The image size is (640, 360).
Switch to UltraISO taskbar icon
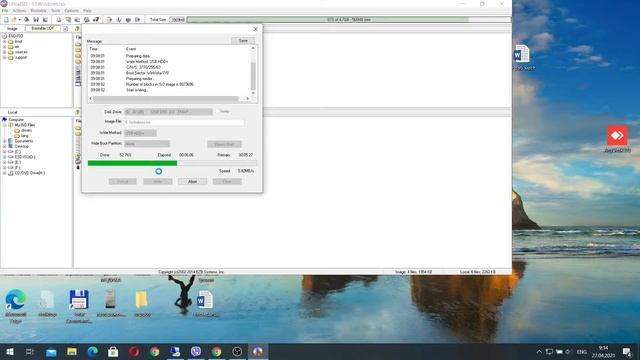[258, 351]
